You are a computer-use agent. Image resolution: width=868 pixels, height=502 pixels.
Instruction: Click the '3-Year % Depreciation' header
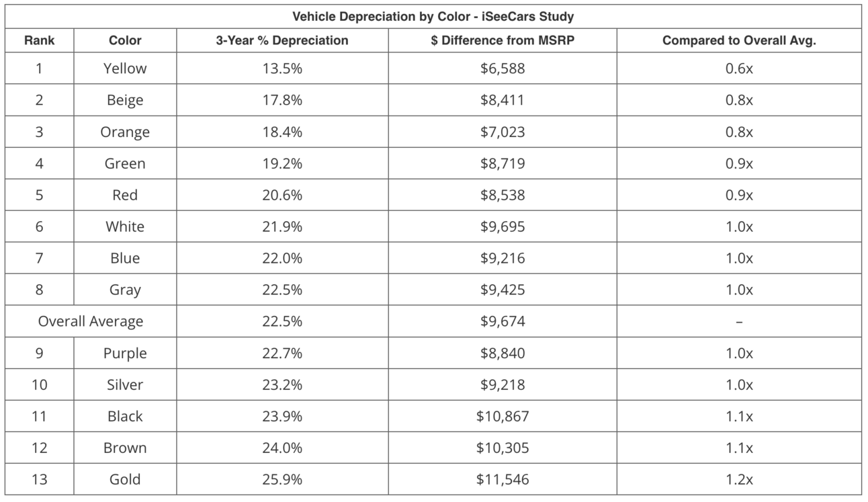pos(282,40)
